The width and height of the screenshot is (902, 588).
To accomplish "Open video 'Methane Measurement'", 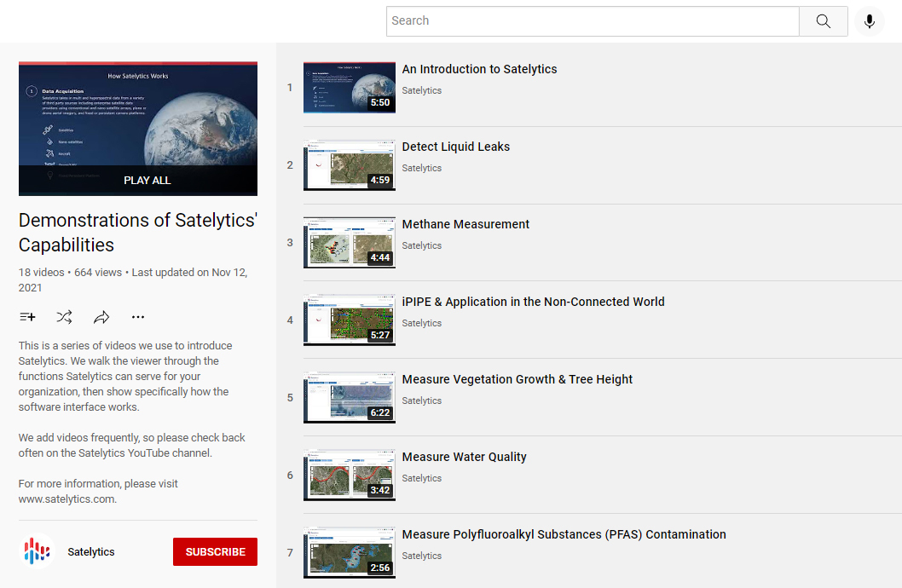I will [465, 224].
